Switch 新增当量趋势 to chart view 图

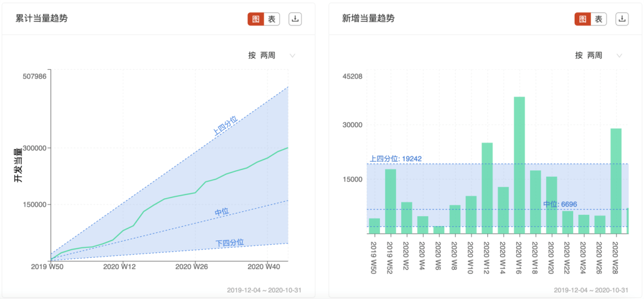coord(583,19)
